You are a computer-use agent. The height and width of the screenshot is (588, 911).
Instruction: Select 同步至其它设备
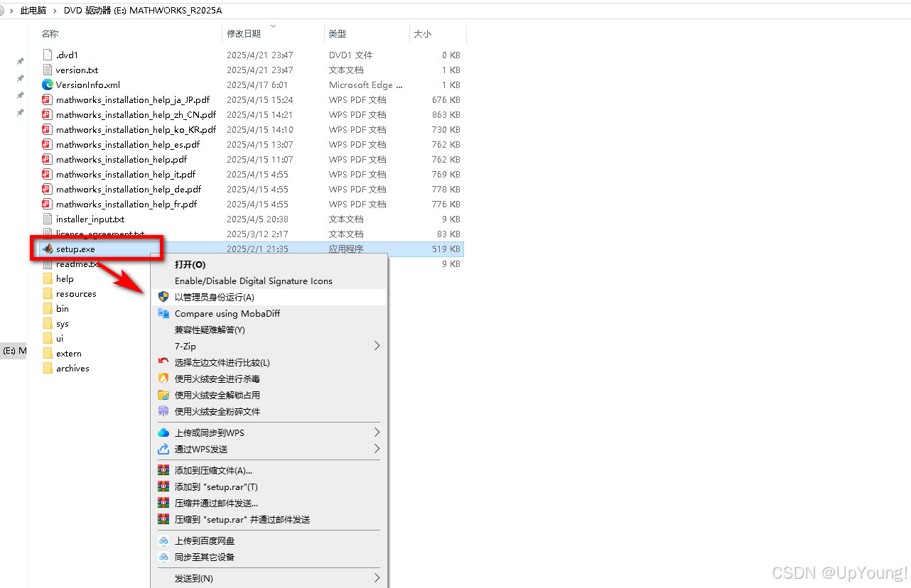point(269,557)
